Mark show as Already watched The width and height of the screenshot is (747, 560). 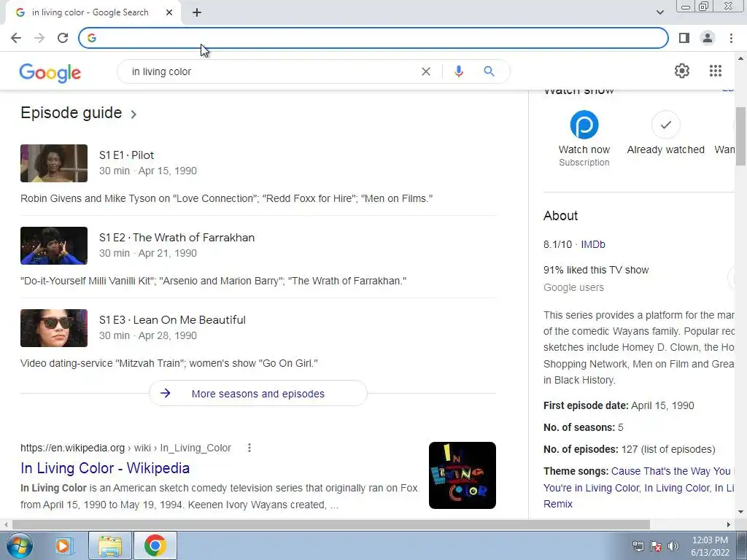[665, 125]
